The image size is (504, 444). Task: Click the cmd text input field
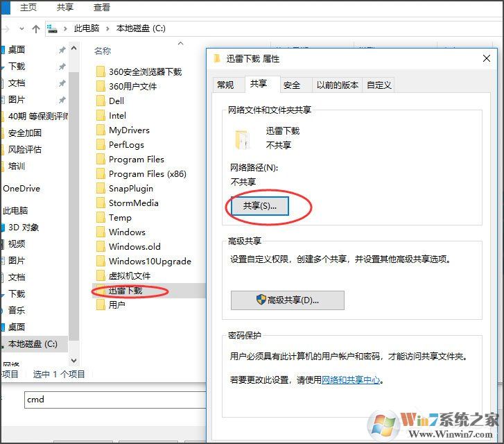point(115,400)
